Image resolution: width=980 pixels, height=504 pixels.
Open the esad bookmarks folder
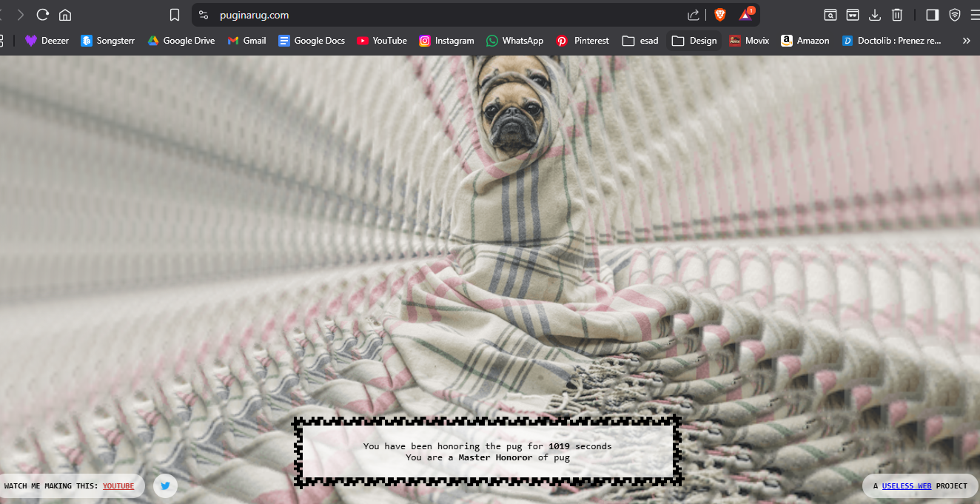(640, 41)
